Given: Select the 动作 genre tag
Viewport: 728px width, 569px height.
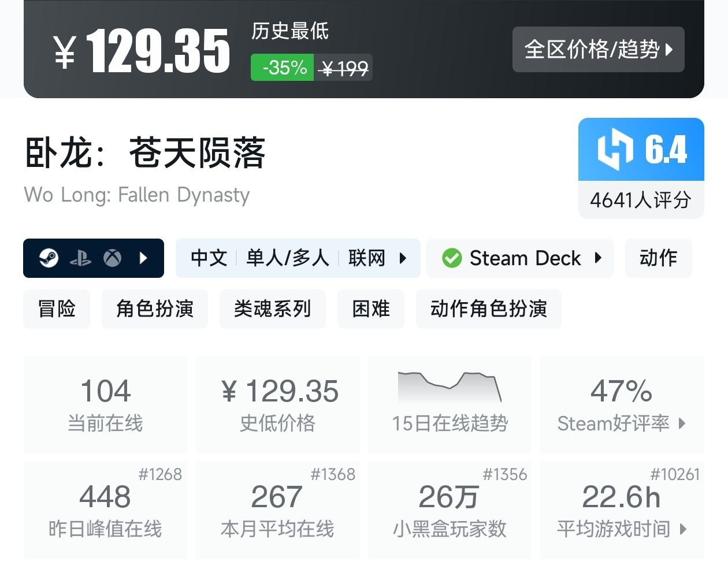Looking at the screenshot, I should (x=659, y=258).
